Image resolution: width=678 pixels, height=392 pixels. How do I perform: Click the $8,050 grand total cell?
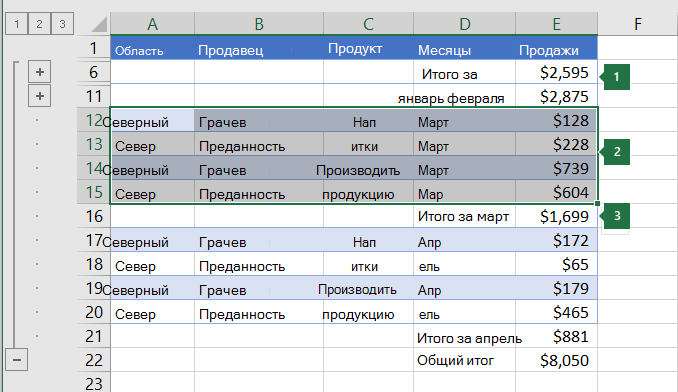[556, 360]
